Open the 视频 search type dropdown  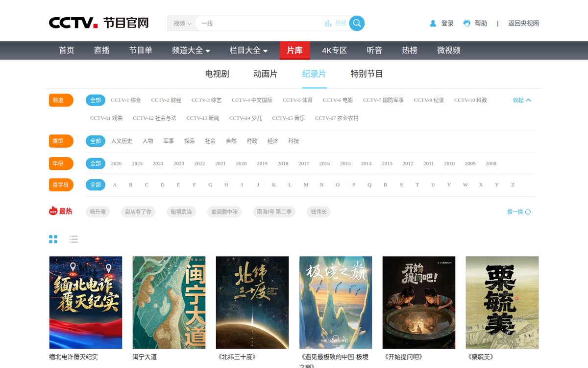click(182, 23)
